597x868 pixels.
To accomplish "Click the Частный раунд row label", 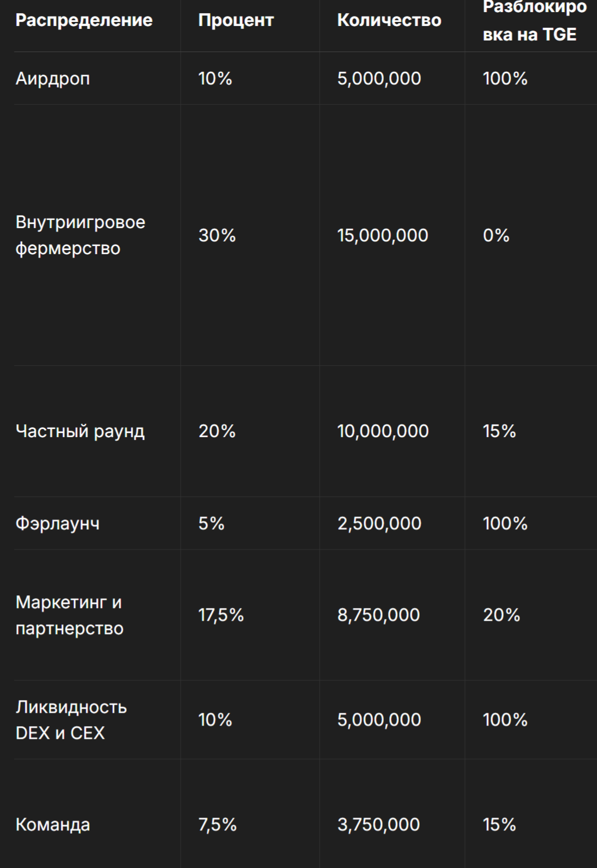I will 80,431.
